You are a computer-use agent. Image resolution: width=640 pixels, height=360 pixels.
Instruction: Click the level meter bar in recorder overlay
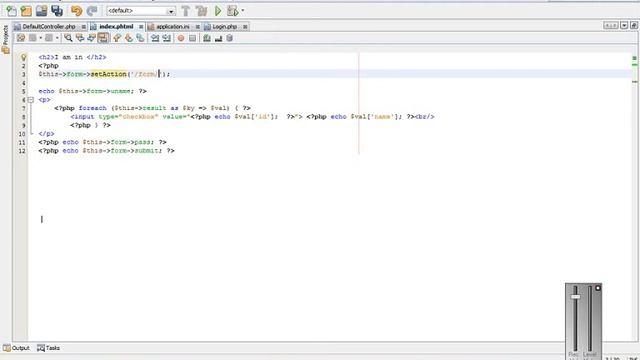click(x=589, y=318)
